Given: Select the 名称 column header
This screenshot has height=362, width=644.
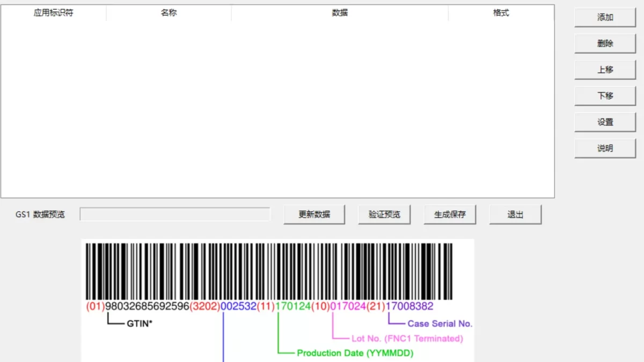Looking at the screenshot, I should point(169,13).
